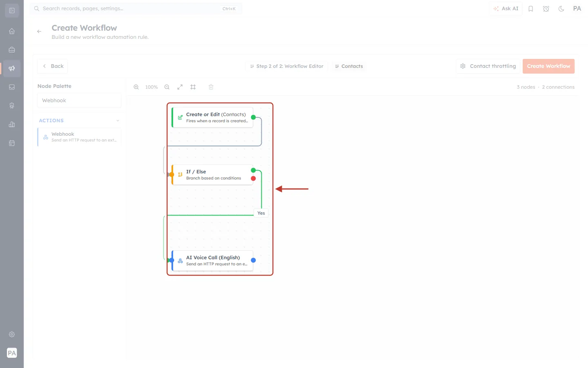
Task: Click the red No port on If / Else node
Action: pos(253,179)
